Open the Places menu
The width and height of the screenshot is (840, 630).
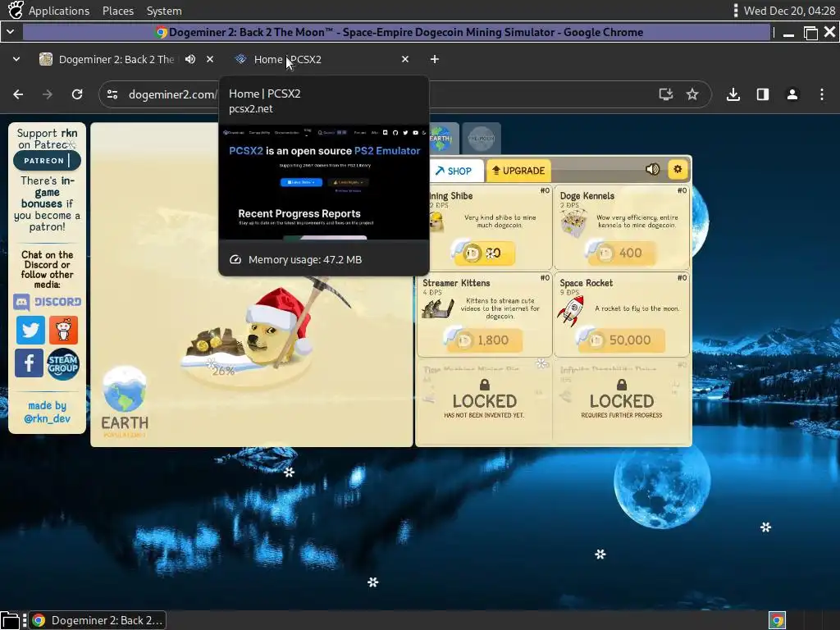[118, 11]
